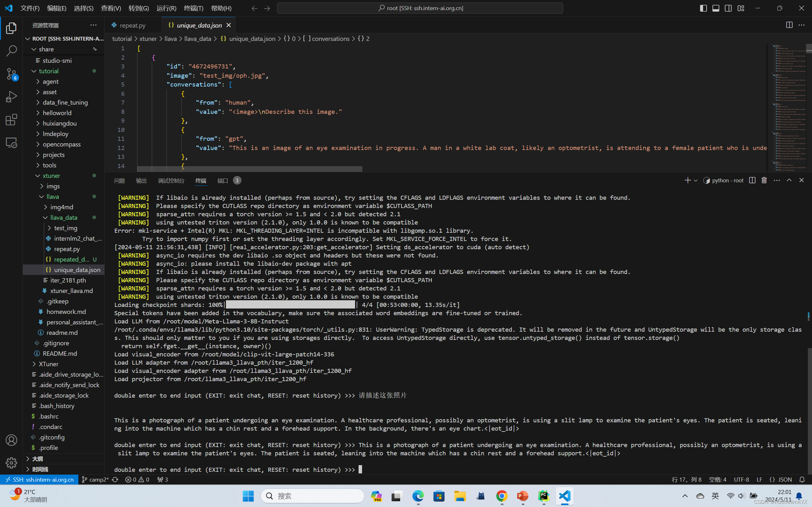Toggle bottom panel visibility
This screenshot has width=812, height=507.
pos(716,8)
